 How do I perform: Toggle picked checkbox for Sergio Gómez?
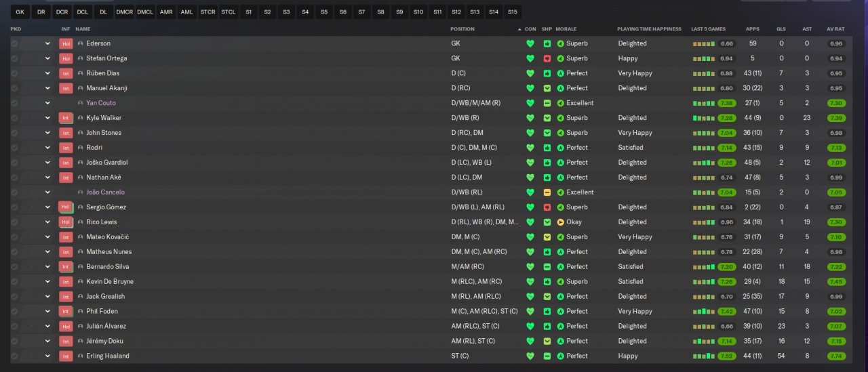15,207
